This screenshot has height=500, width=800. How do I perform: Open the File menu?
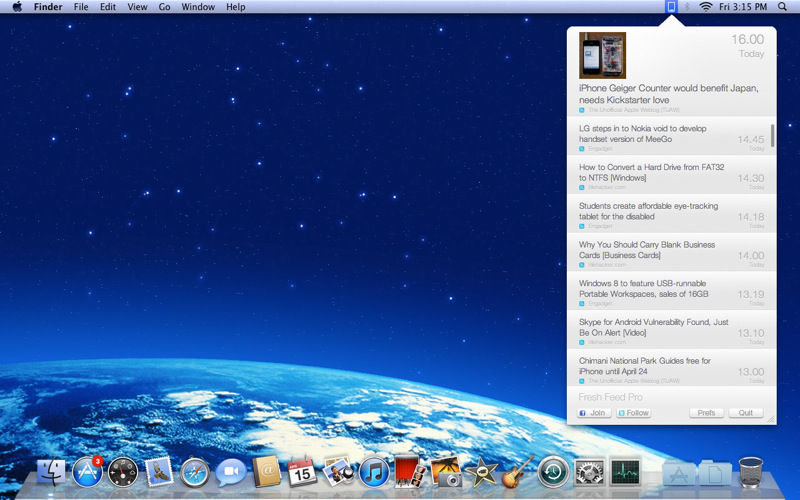[x=81, y=7]
